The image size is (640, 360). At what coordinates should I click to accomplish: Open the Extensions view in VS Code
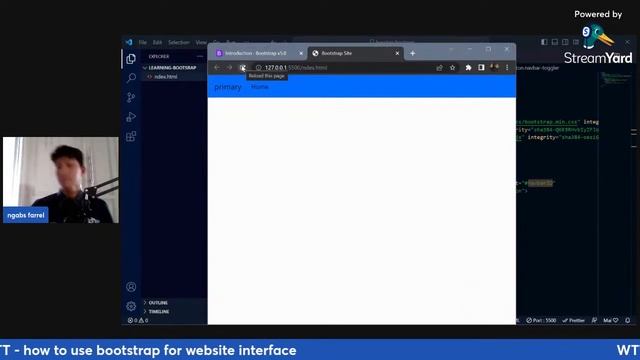(131, 136)
